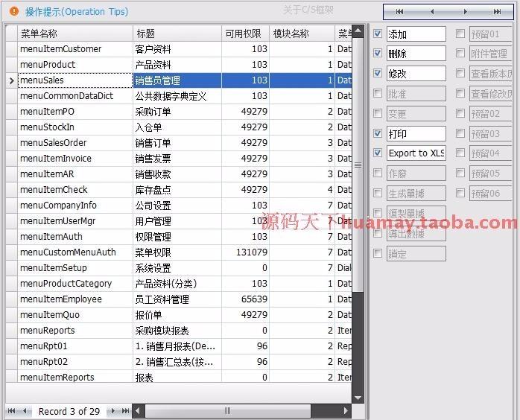This screenshot has width=520, height=420.
Task: Select the menuProduct row
Action: tap(179, 65)
